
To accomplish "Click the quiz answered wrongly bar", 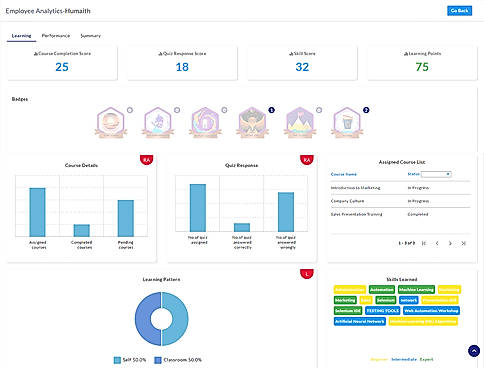I will pos(286,212).
